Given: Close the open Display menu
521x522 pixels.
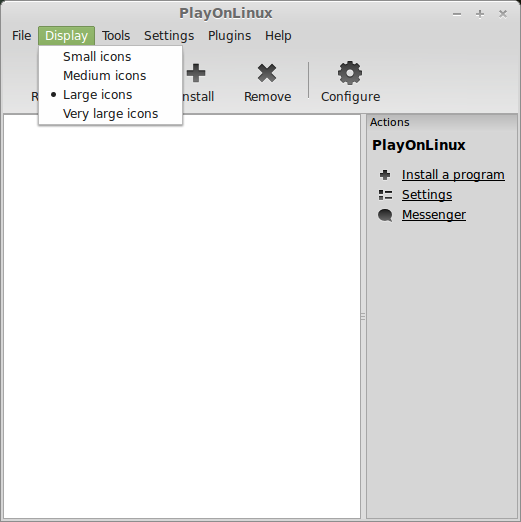Looking at the screenshot, I should point(66,36).
